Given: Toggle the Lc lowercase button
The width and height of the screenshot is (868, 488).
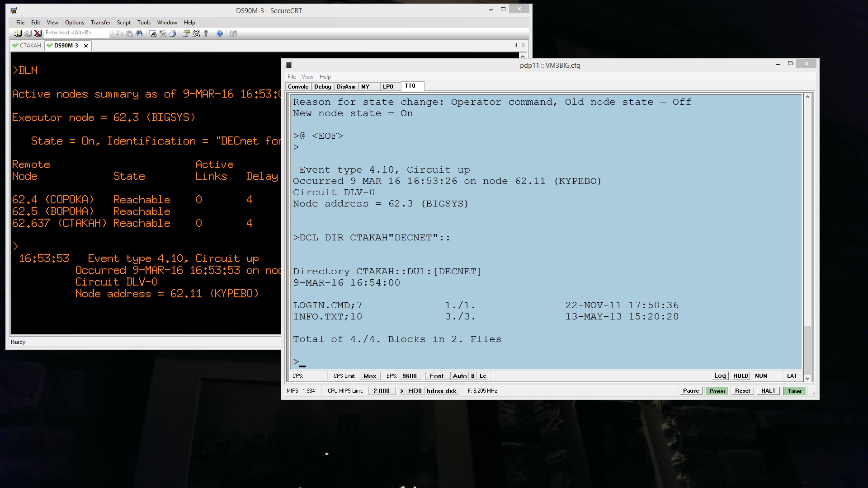Looking at the screenshot, I should click(483, 376).
